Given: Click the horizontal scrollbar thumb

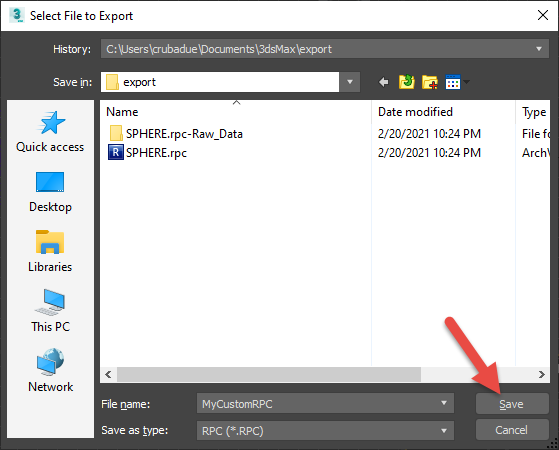Looking at the screenshot, I should coord(269,374).
